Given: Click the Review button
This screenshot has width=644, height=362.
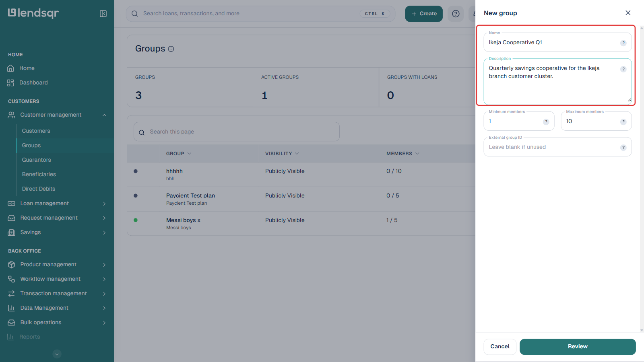Looking at the screenshot, I should point(578,347).
